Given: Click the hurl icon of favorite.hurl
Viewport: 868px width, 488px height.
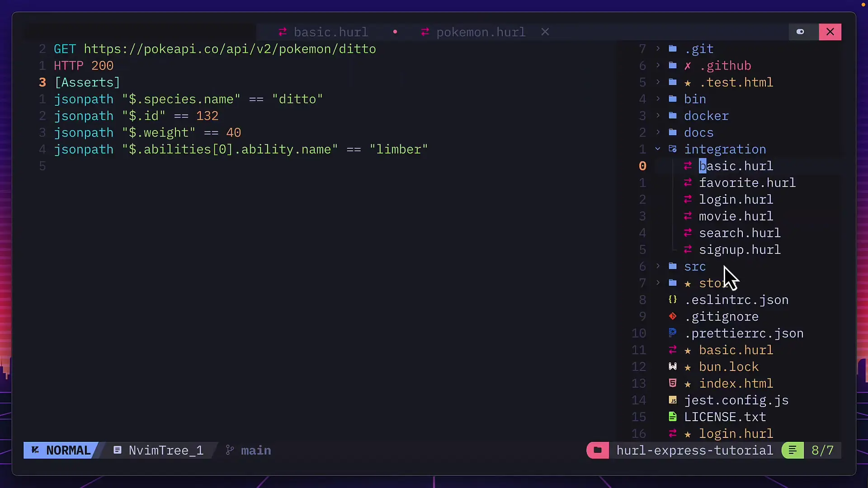Looking at the screenshot, I should point(688,183).
